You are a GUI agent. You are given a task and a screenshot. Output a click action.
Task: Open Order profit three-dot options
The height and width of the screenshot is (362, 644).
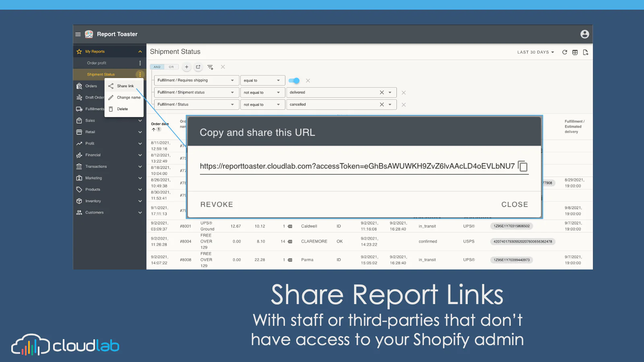(140, 63)
